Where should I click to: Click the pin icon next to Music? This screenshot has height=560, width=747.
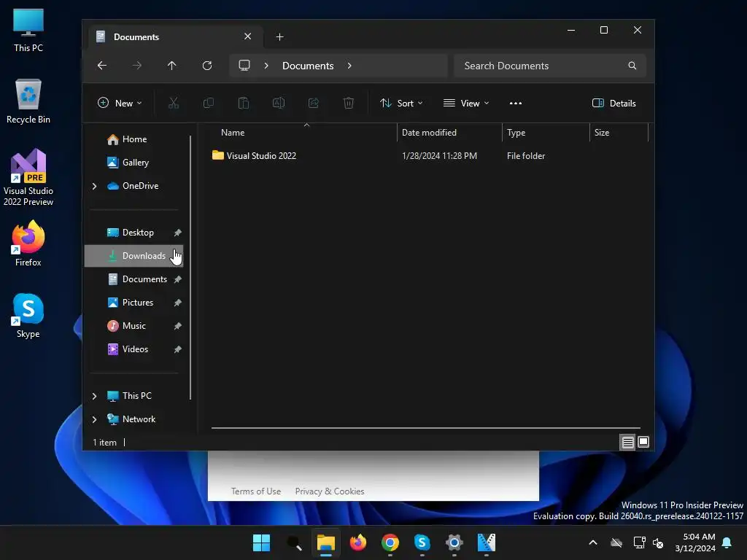[178, 326]
